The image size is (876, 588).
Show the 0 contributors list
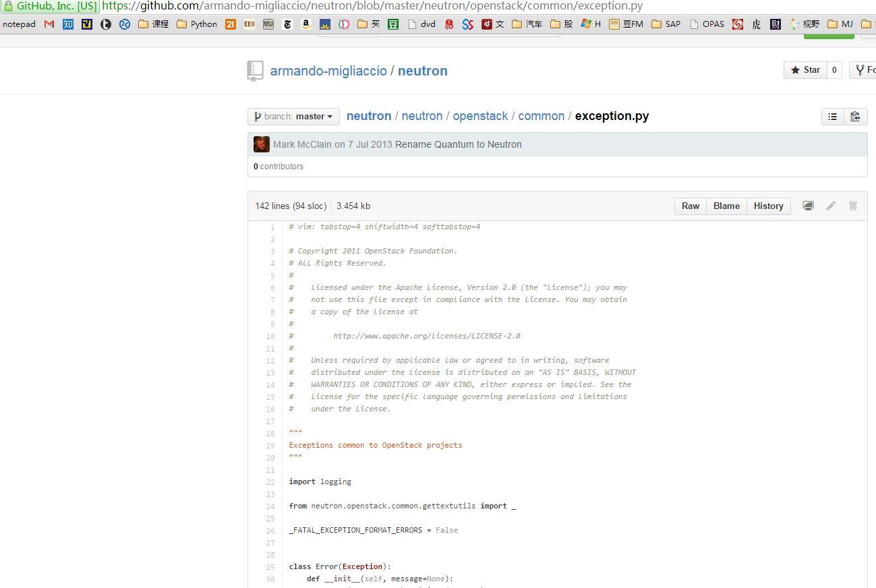tap(279, 167)
